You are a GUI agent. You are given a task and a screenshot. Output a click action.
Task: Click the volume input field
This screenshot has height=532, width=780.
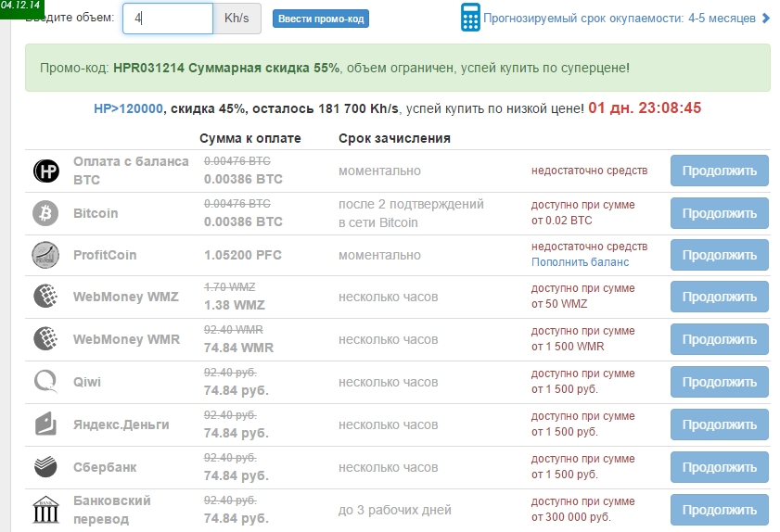tap(167, 18)
